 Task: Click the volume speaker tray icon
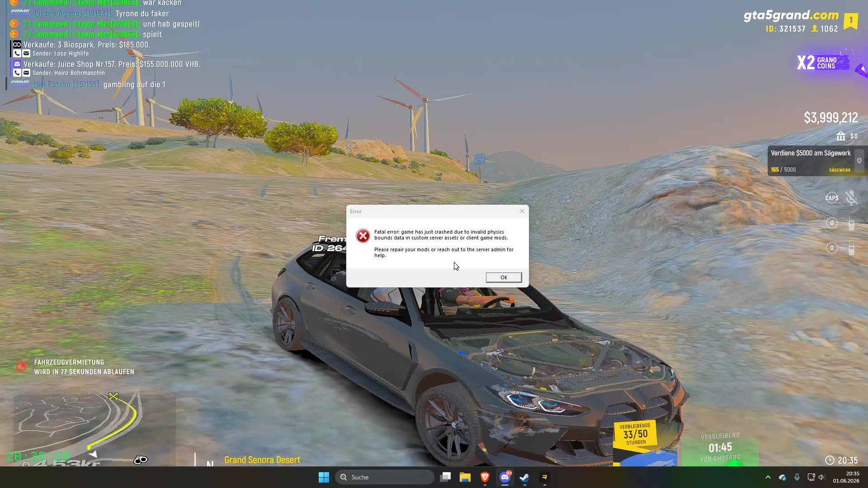coord(821,477)
